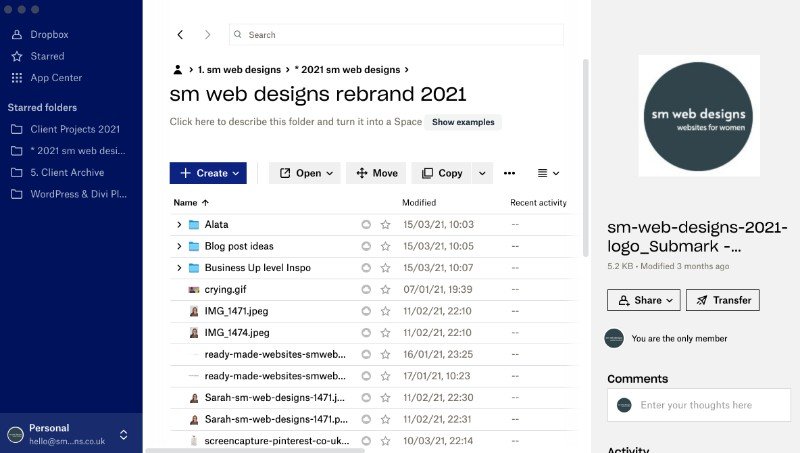Star the Blog post ideas folder
800x453 pixels.
[385, 246]
